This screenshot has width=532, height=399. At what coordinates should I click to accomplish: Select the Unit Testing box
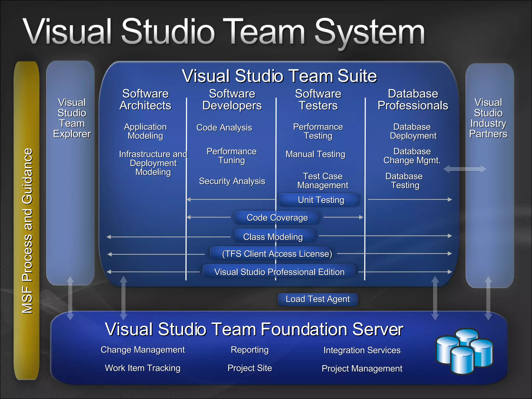[x=320, y=200]
